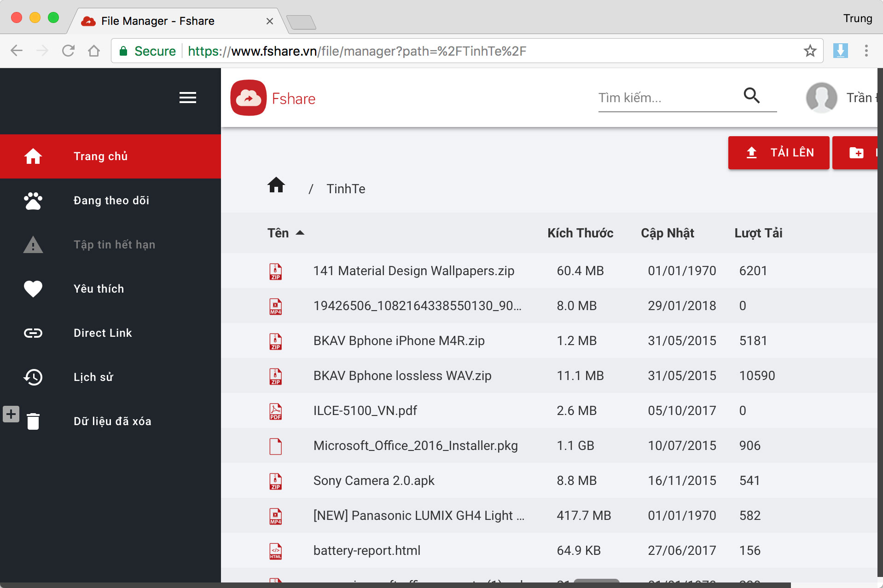Select 141 Material Design Wallpapers.zip file name

point(413,271)
